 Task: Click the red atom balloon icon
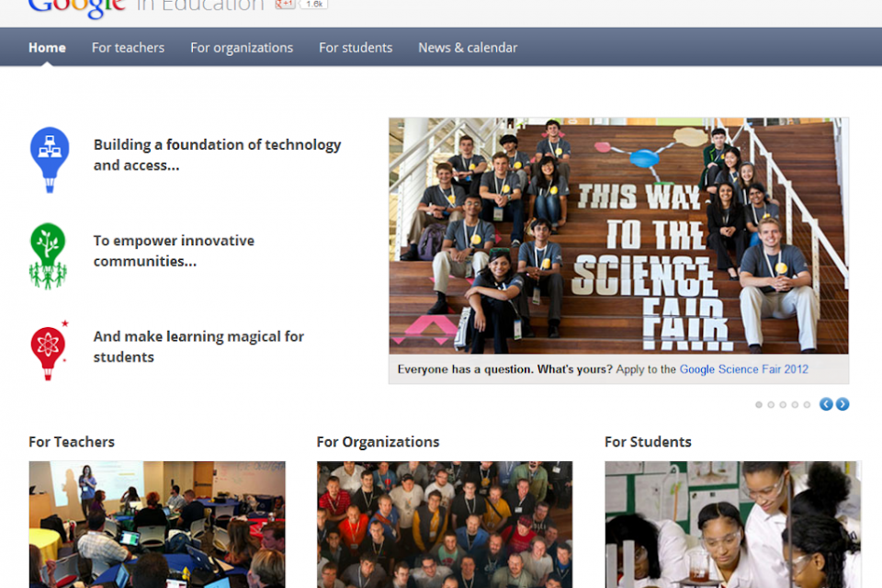49,351
